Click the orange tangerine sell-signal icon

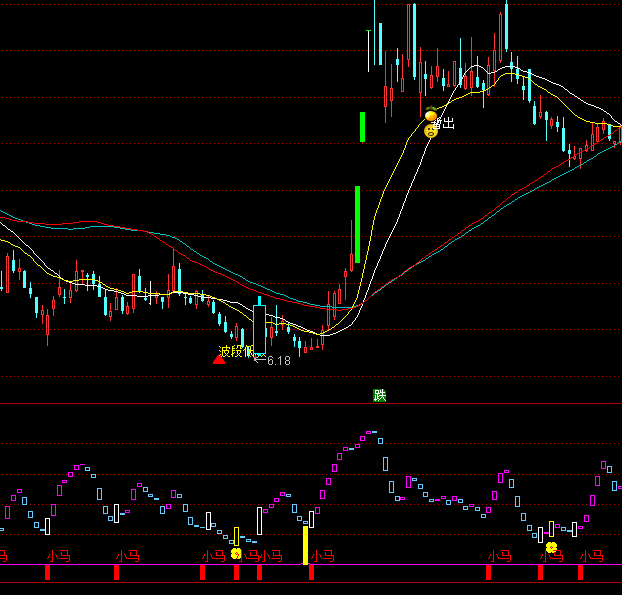coord(431,117)
